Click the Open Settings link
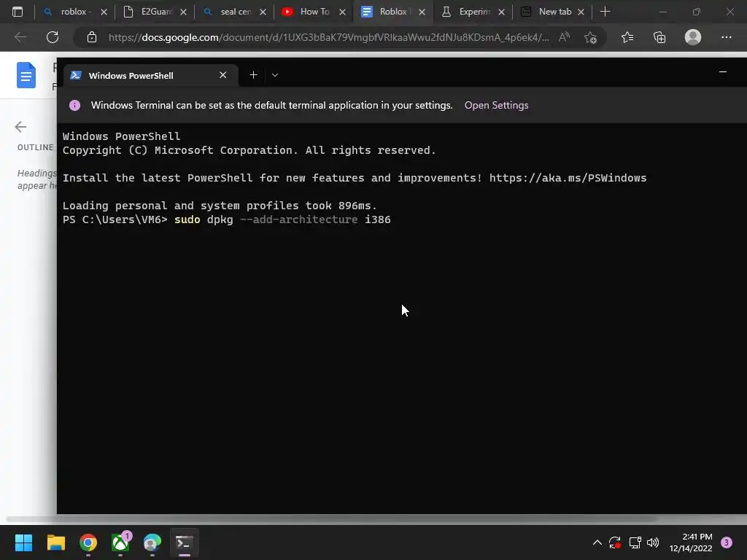 (x=496, y=105)
